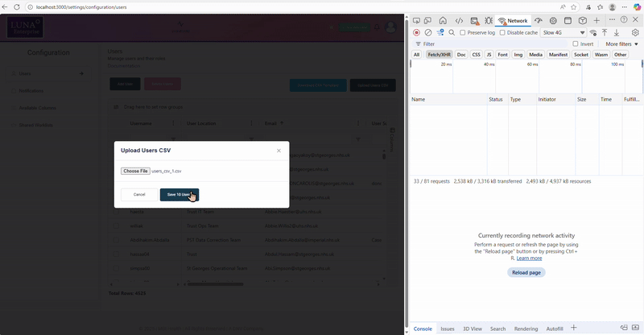Check the row checkbox for simpsa00

[116, 268]
